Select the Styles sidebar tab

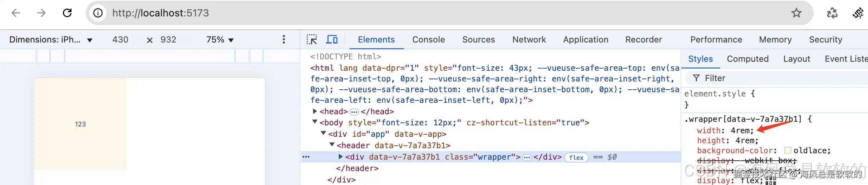click(700, 59)
